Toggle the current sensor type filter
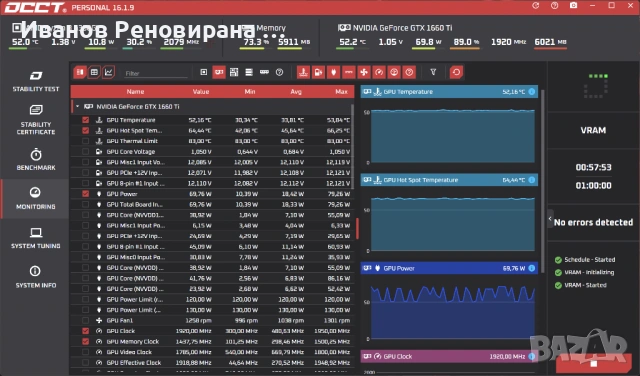 [x=349, y=72]
